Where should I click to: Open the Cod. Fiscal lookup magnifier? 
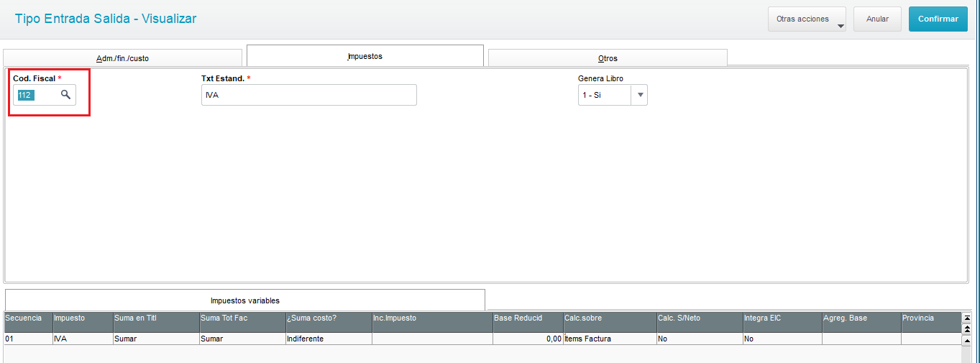tap(65, 94)
